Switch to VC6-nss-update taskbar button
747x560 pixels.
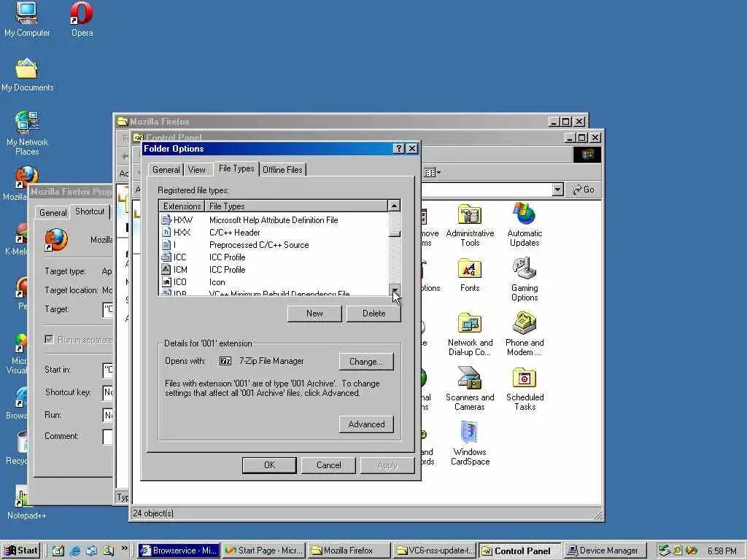[435, 551]
